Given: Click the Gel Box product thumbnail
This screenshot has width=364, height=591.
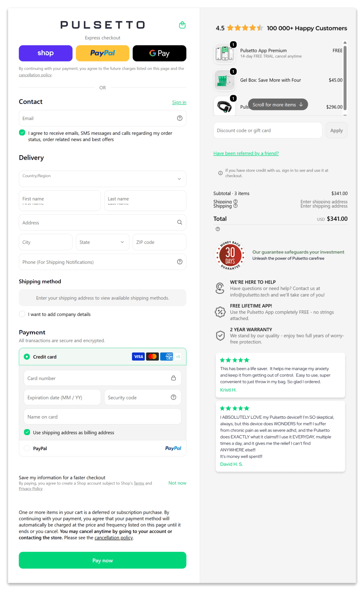Looking at the screenshot, I should pos(224,80).
